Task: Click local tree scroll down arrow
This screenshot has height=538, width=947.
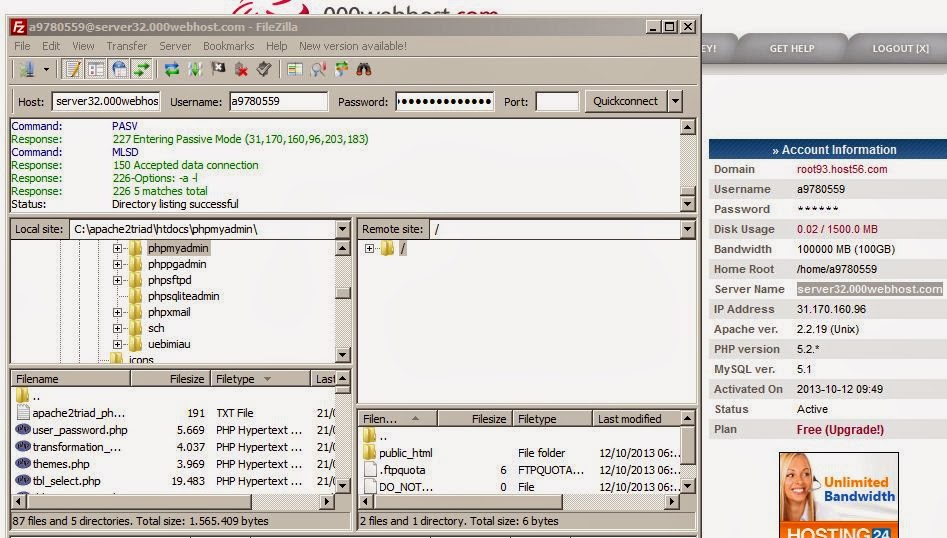Action: pyautogui.click(x=342, y=355)
